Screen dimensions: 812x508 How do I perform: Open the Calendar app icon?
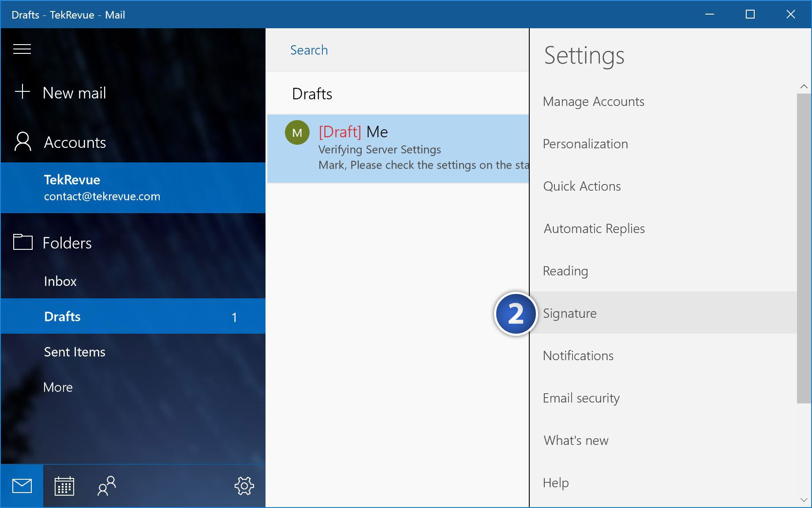(64, 486)
